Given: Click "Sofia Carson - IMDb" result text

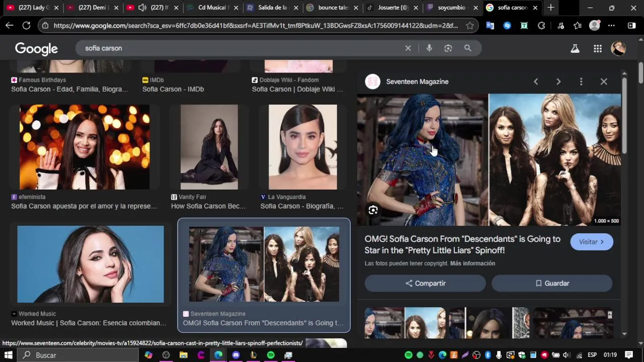Looking at the screenshot, I should pyautogui.click(x=173, y=89).
